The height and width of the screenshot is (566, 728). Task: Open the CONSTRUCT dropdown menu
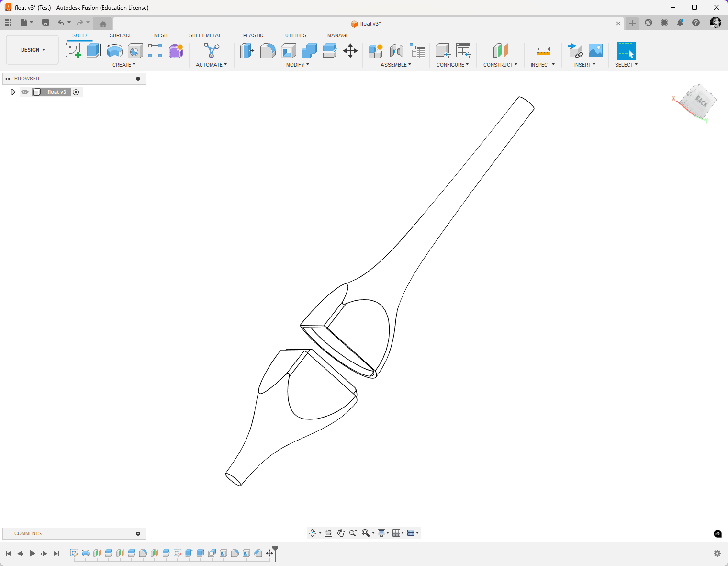[x=500, y=65]
